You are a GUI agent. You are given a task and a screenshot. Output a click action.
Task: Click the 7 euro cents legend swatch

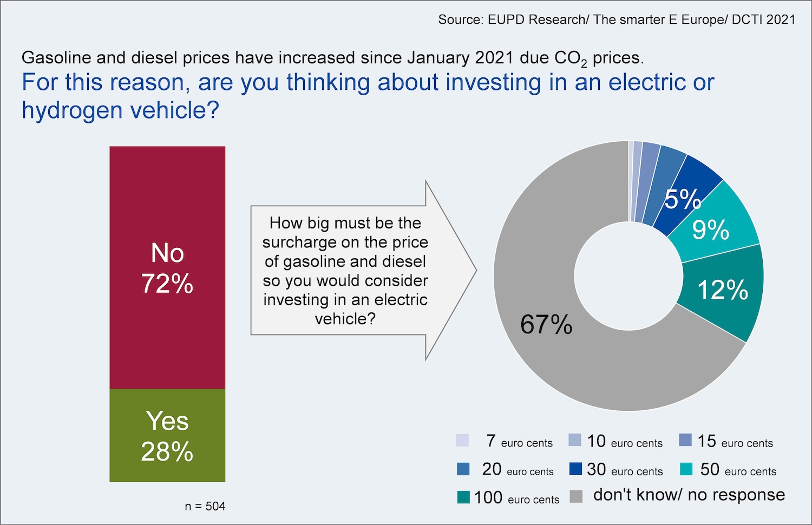tap(462, 440)
